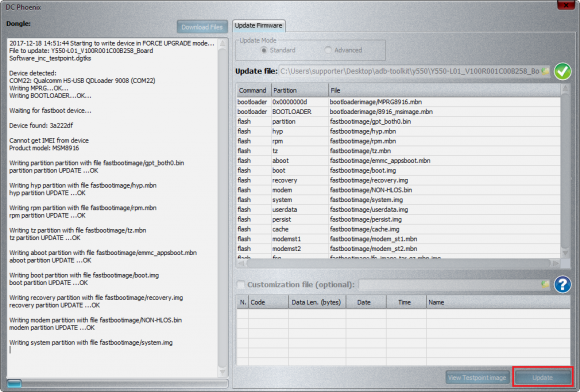This screenshot has width=580, height=392.
Task: Browse for customization file via folder icon
Action: [545, 284]
